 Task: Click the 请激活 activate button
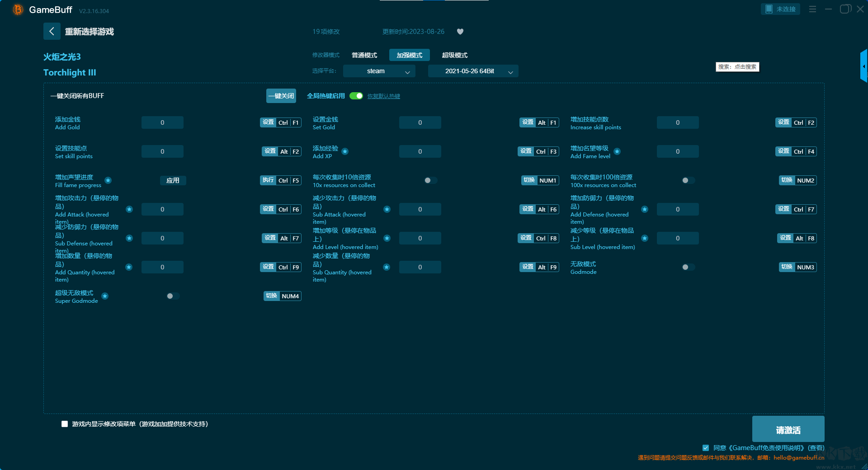(788, 429)
